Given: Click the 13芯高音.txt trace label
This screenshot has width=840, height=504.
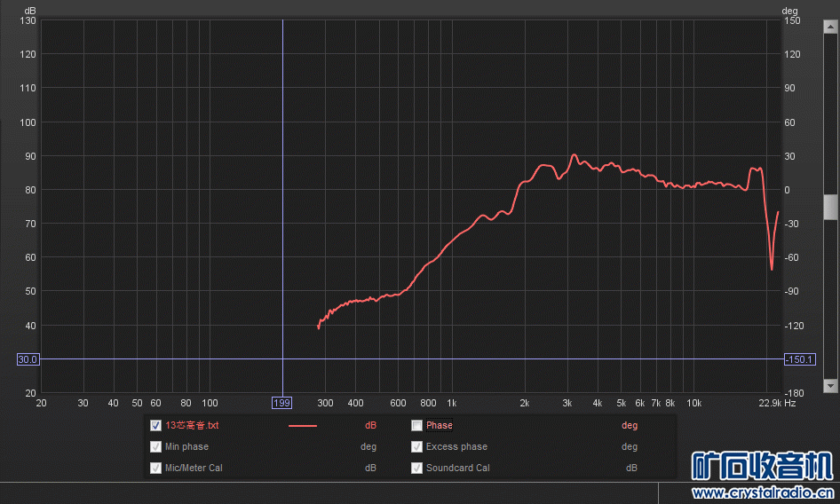Looking at the screenshot, I should pos(192,425).
